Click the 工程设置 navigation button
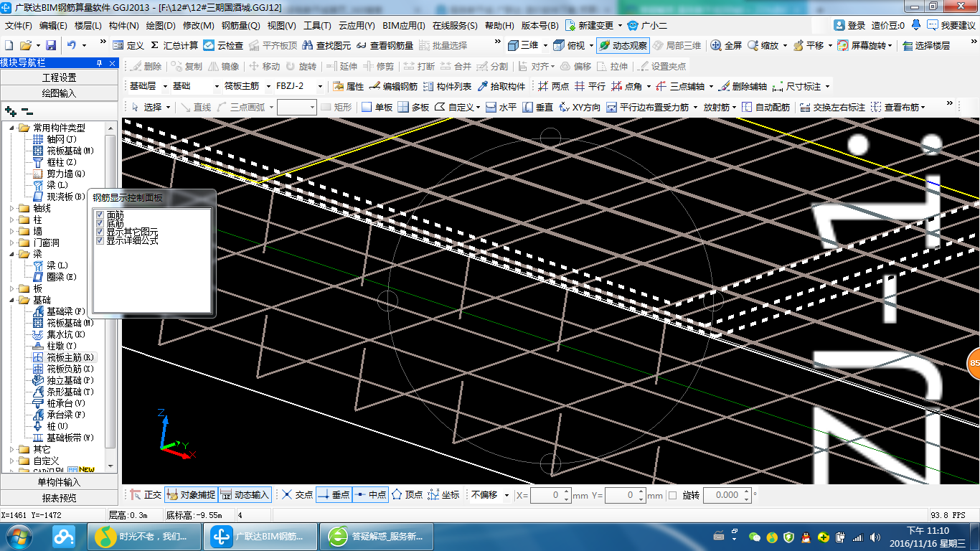 [x=60, y=77]
